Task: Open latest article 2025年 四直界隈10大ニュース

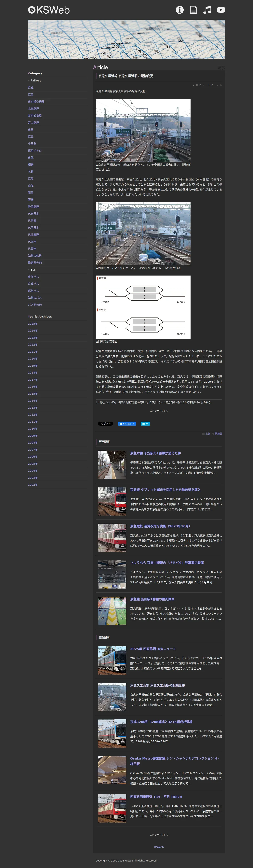Action: coord(153,649)
